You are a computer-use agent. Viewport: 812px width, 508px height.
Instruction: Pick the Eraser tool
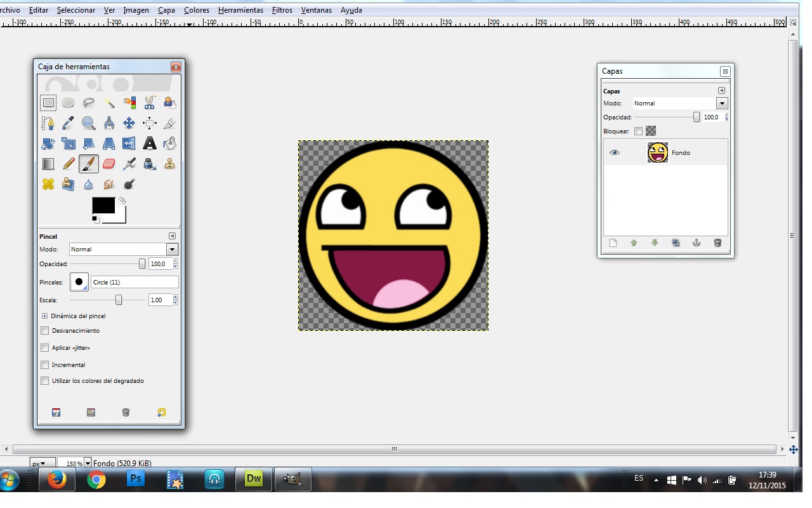[x=109, y=164]
